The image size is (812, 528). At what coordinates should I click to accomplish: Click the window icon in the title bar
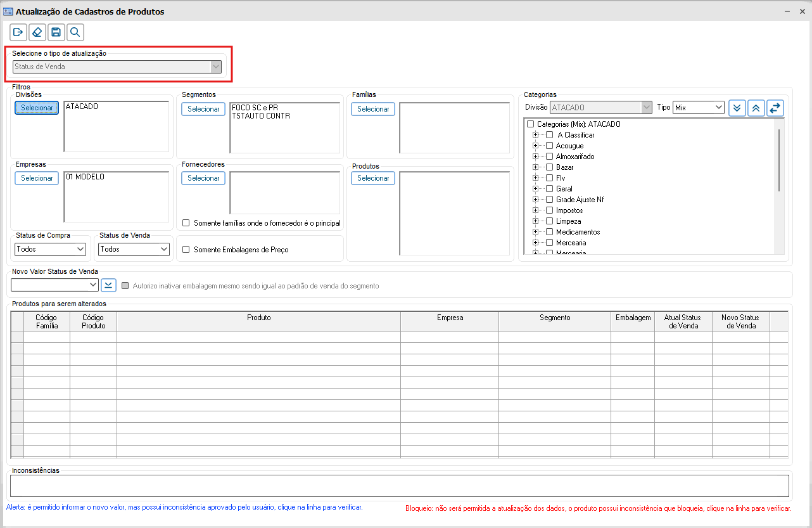tap(8, 11)
